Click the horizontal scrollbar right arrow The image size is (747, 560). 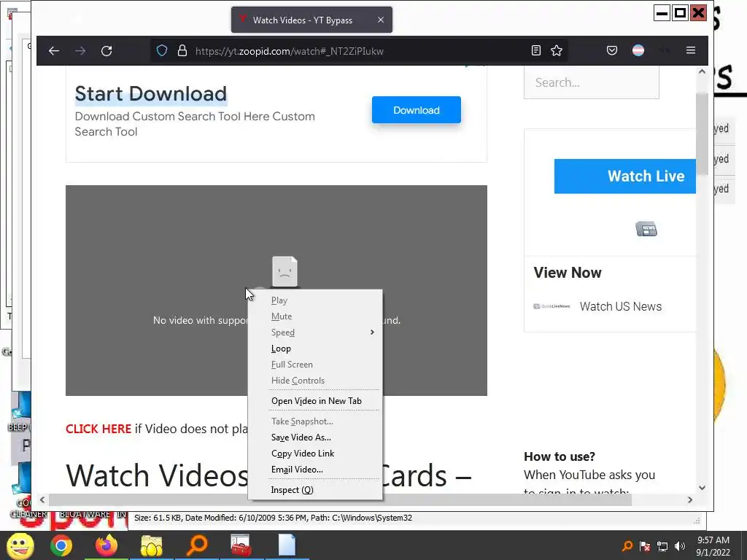[x=690, y=499]
